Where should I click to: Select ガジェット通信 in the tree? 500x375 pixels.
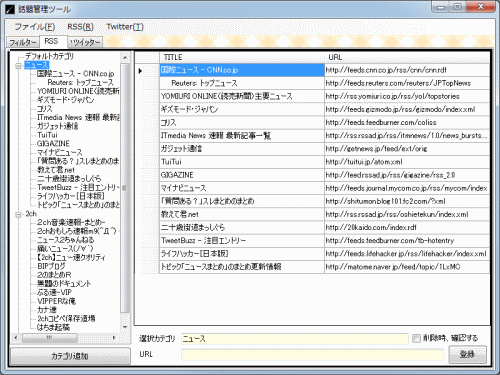click(57, 126)
